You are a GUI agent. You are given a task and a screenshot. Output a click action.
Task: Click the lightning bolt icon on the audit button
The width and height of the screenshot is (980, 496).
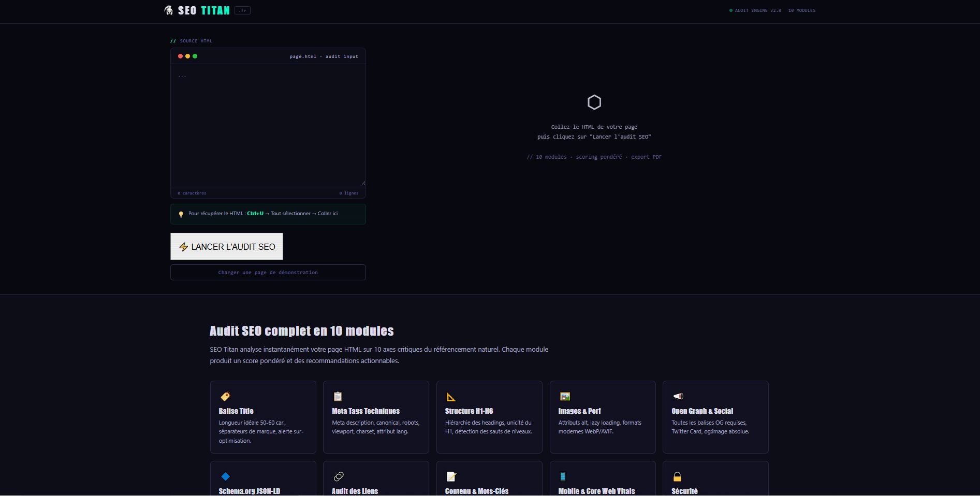pos(183,247)
